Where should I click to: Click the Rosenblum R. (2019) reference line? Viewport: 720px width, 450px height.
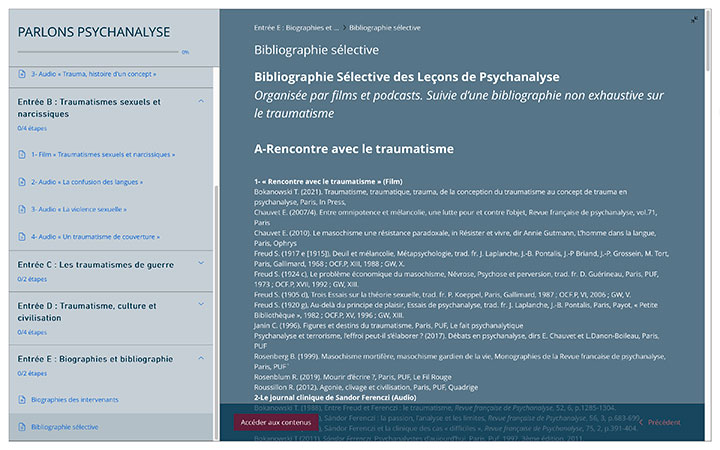tap(353, 377)
